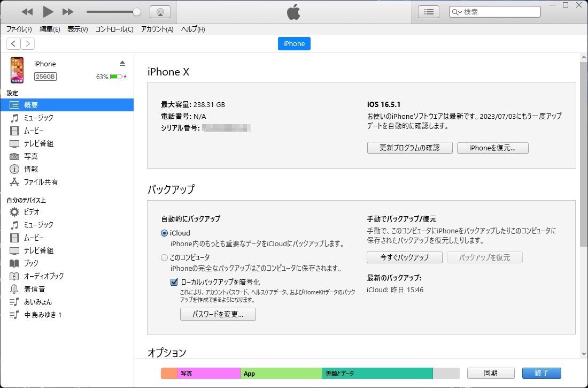The height and width of the screenshot is (388, 588).
Task: Select the このコンピュータ radio button
Action: 164,257
